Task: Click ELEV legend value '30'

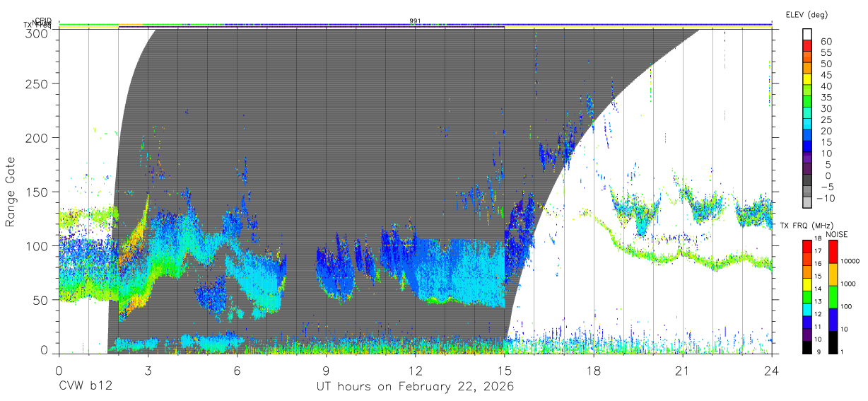Action: click(x=826, y=108)
